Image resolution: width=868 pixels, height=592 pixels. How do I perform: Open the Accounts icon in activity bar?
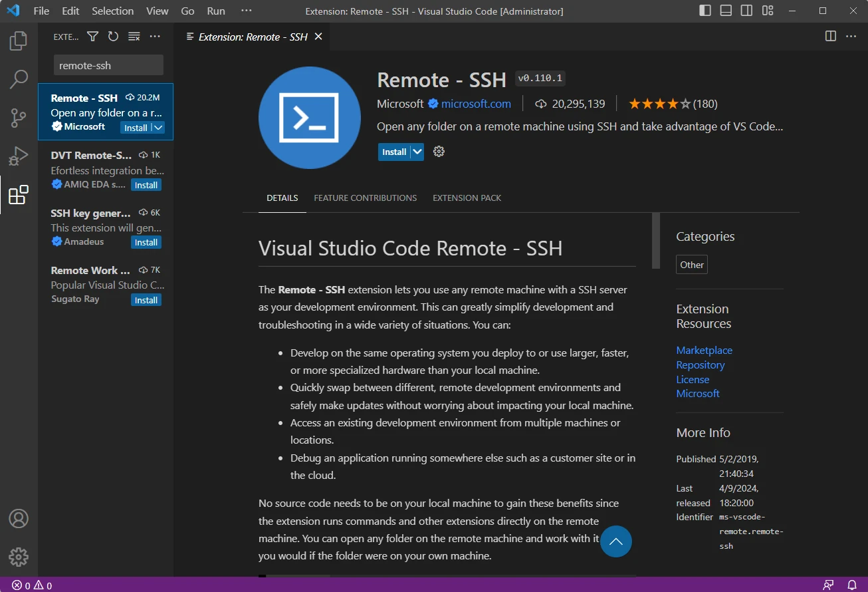(19, 519)
